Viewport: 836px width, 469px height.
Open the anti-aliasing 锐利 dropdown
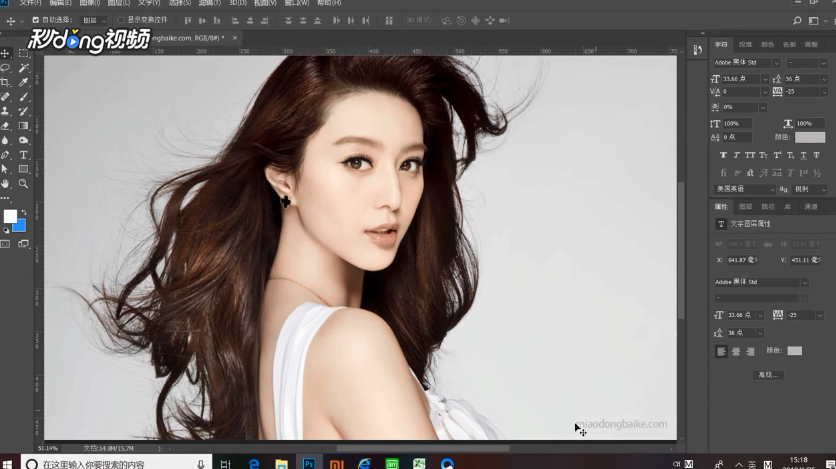click(810, 189)
